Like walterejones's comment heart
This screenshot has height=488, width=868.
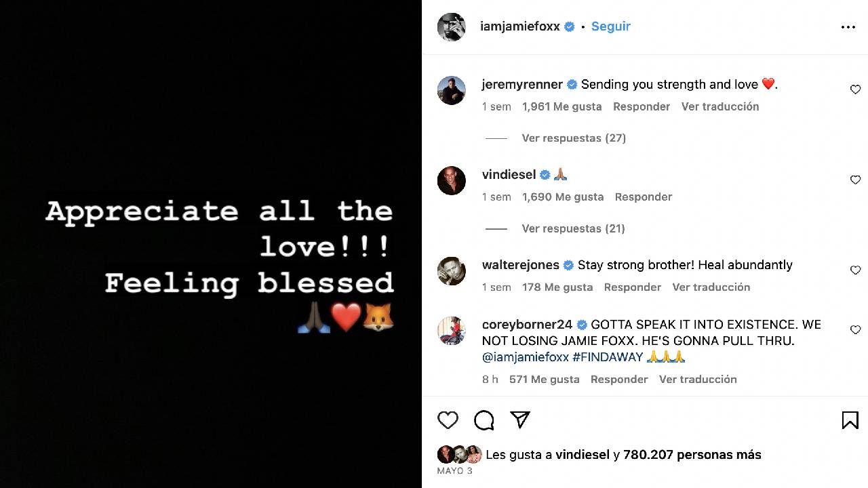855,270
